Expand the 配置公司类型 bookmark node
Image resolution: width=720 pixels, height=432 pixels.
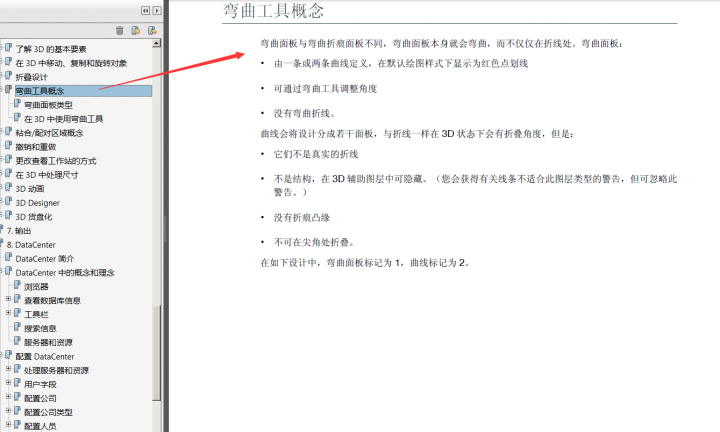[x=8, y=410]
